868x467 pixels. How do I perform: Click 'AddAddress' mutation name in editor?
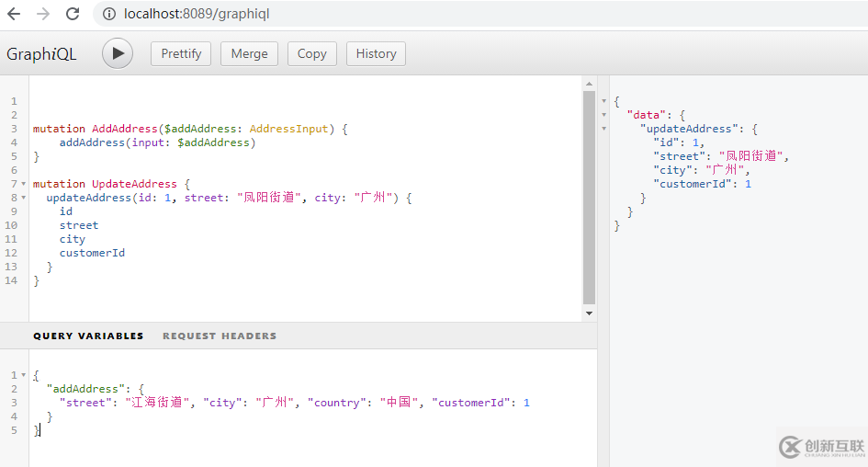pos(125,129)
